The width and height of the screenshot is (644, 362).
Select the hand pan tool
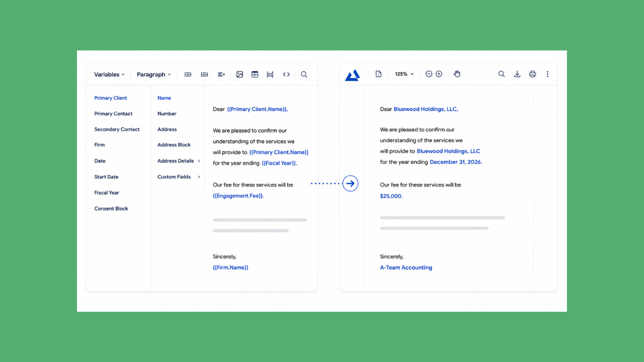(x=457, y=74)
